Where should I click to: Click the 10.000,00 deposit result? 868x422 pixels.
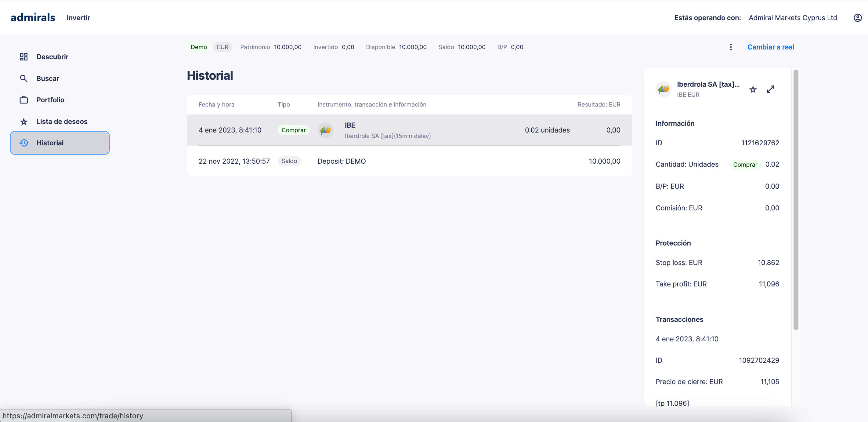click(605, 161)
